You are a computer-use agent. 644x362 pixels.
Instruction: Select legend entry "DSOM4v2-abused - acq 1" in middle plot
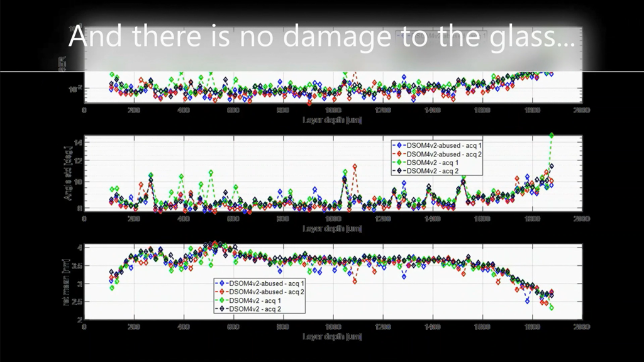tap(437, 145)
